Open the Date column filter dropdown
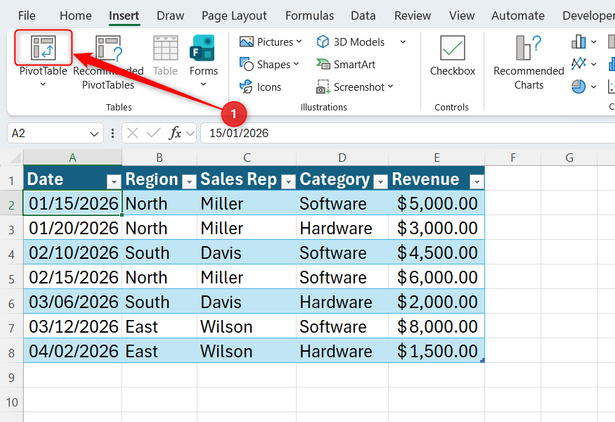Viewport: 615px width, 422px height. click(x=114, y=181)
